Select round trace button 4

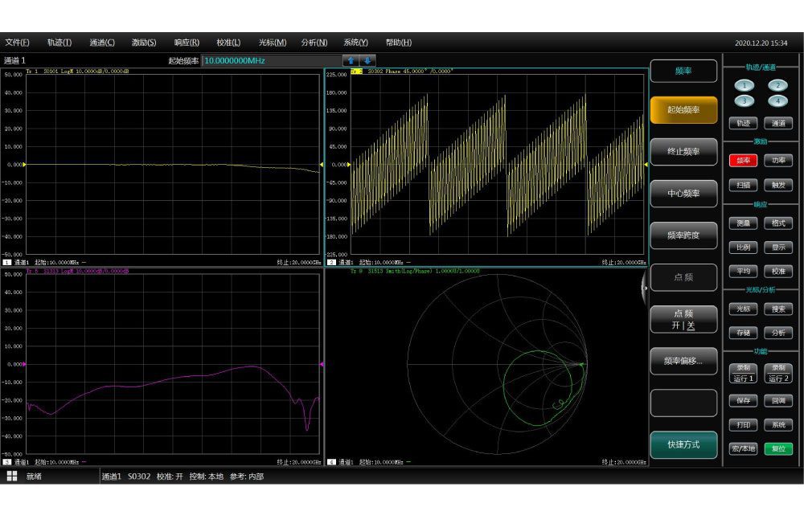[777, 100]
